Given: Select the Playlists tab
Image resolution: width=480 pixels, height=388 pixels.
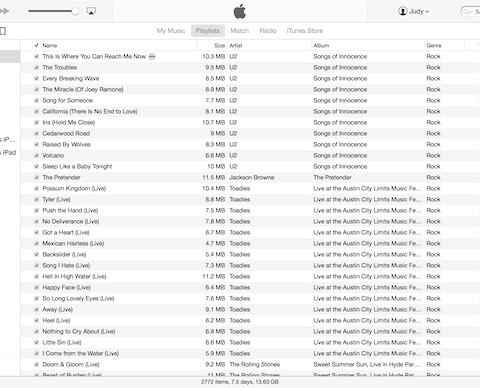Looking at the screenshot, I should (208, 31).
